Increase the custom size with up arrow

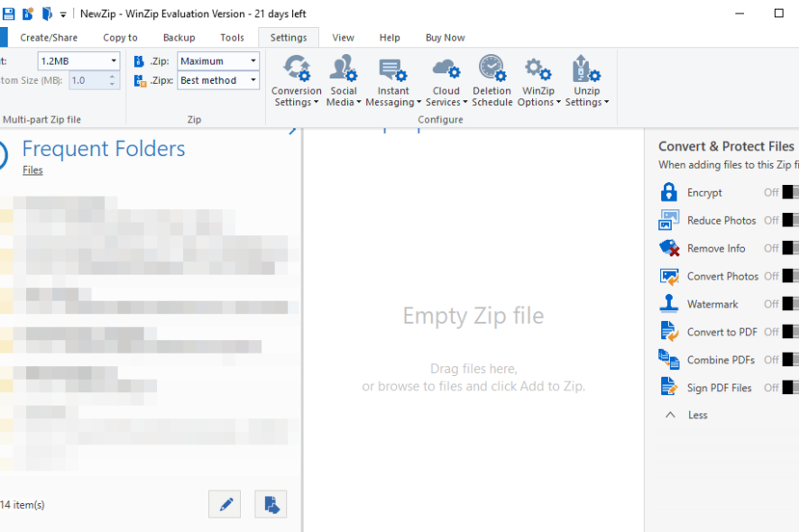[112, 77]
